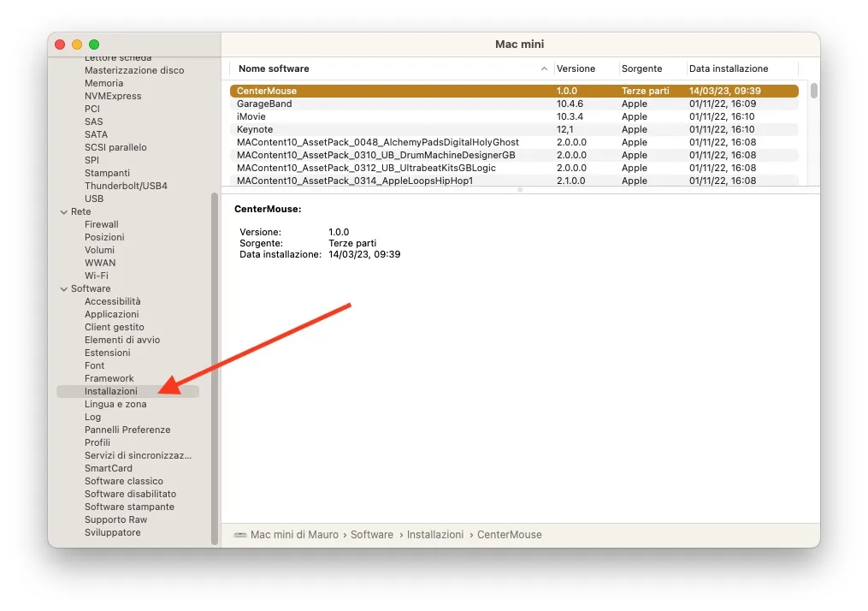
Task: Select "Log" in the sidebar
Action: coord(92,417)
